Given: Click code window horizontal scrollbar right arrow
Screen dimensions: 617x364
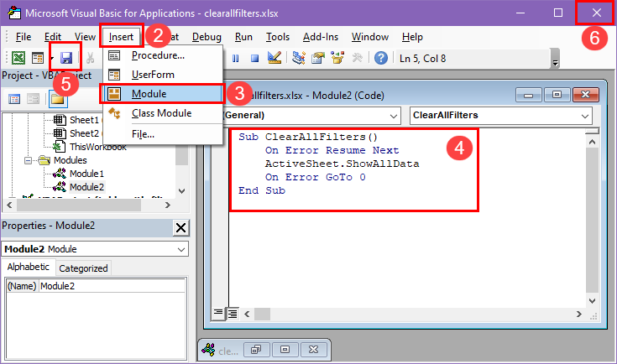Looking at the screenshot, I should (x=579, y=314).
